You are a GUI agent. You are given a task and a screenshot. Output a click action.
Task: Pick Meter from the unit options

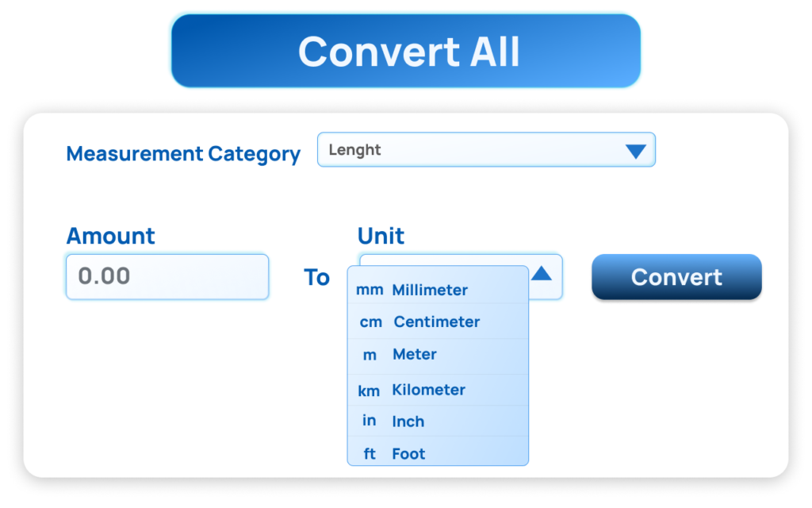[x=414, y=355]
